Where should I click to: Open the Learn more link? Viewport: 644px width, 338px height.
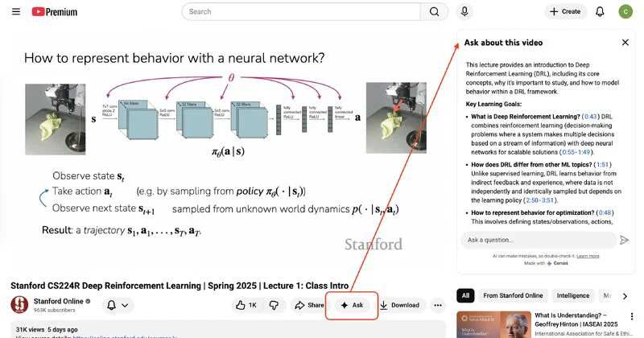[588, 256]
